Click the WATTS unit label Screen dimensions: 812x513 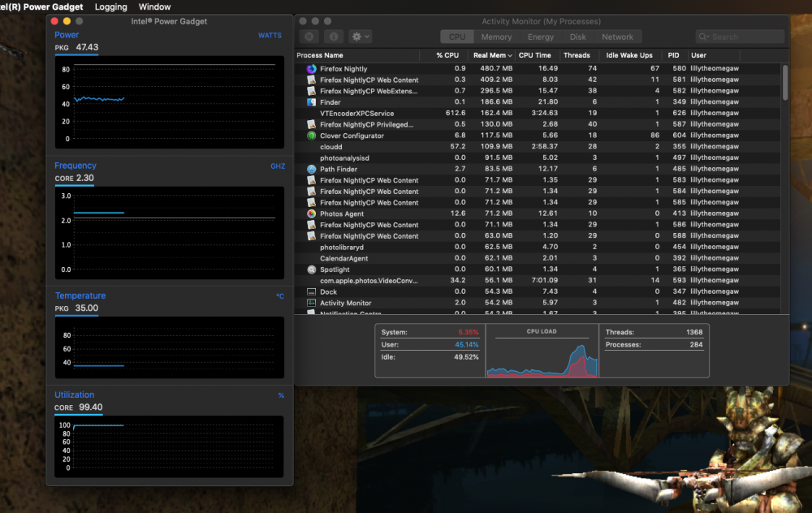[270, 35]
